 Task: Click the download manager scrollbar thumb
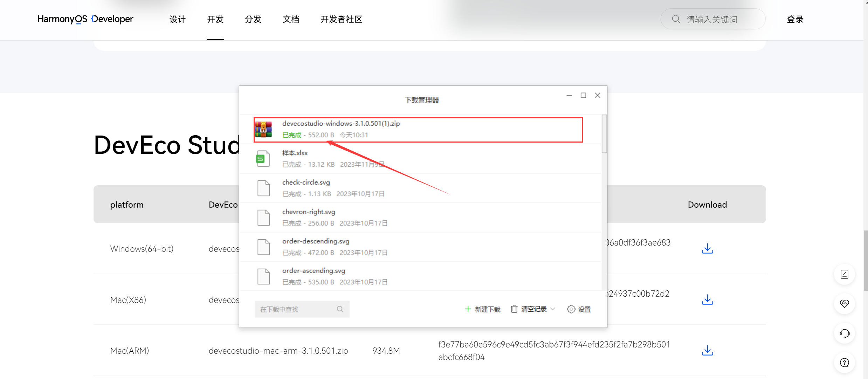pyautogui.click(x=604, y=134)
